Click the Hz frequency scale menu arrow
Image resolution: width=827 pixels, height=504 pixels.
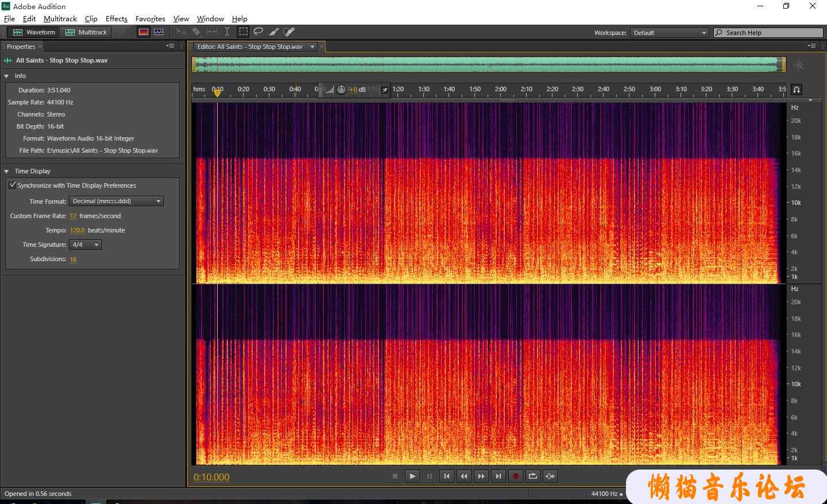(x=810, y=100)
